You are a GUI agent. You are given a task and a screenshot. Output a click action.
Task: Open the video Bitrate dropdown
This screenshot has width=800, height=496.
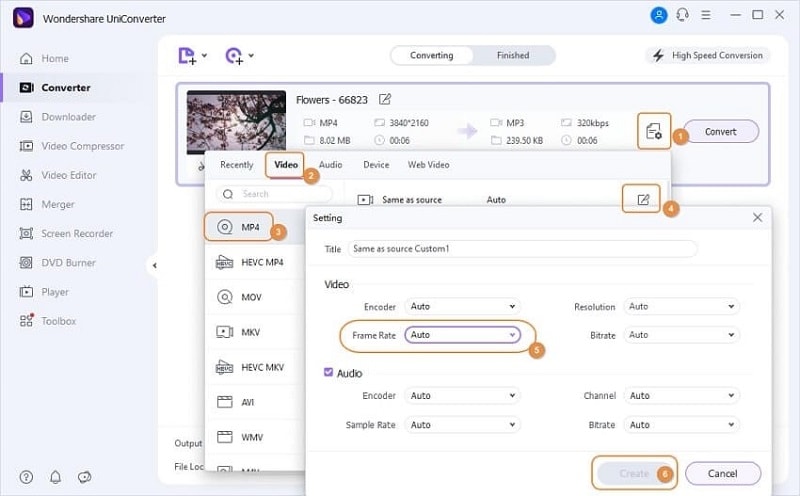(681, 335)
